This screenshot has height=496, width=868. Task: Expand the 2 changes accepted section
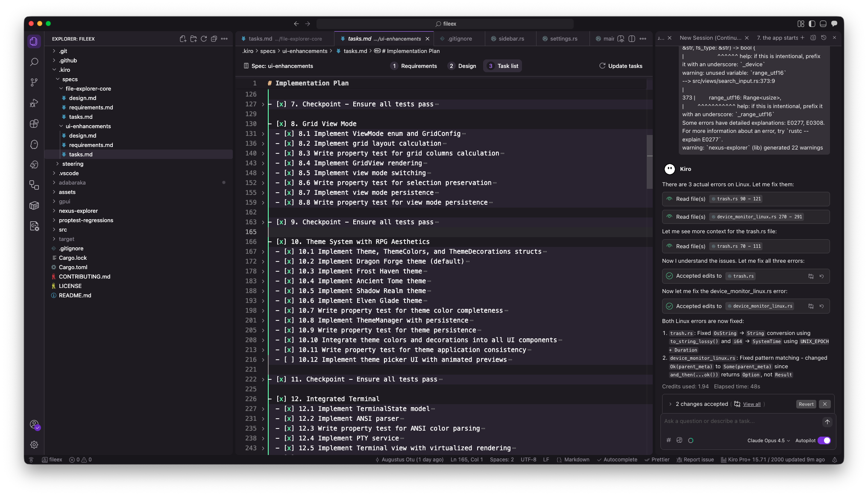point(670,404)
